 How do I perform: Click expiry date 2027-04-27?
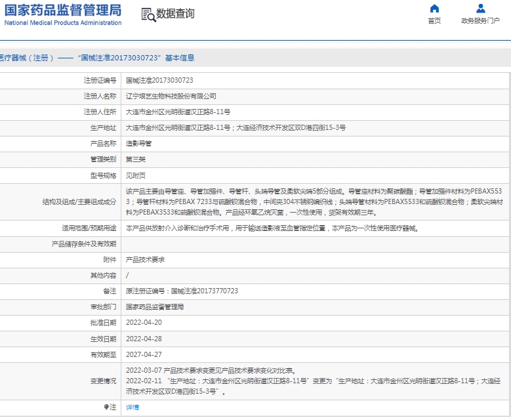pyautogui.click(x=144, y=354)
